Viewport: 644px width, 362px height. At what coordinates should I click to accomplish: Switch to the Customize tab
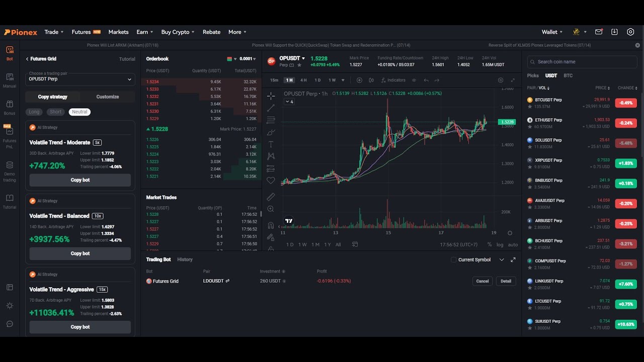[108, 97]
